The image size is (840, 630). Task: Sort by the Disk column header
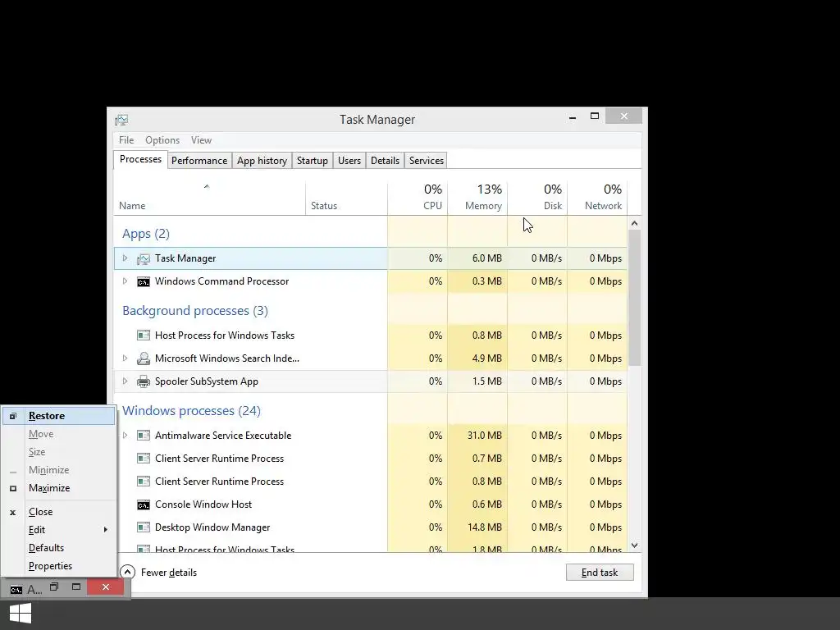(x=537, y=197)
